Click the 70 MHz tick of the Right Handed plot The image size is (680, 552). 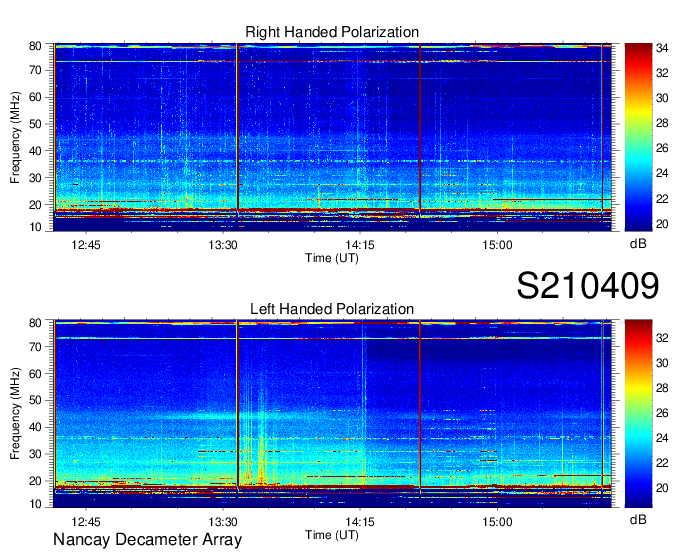pyautogui.click(x=35, y=70)
